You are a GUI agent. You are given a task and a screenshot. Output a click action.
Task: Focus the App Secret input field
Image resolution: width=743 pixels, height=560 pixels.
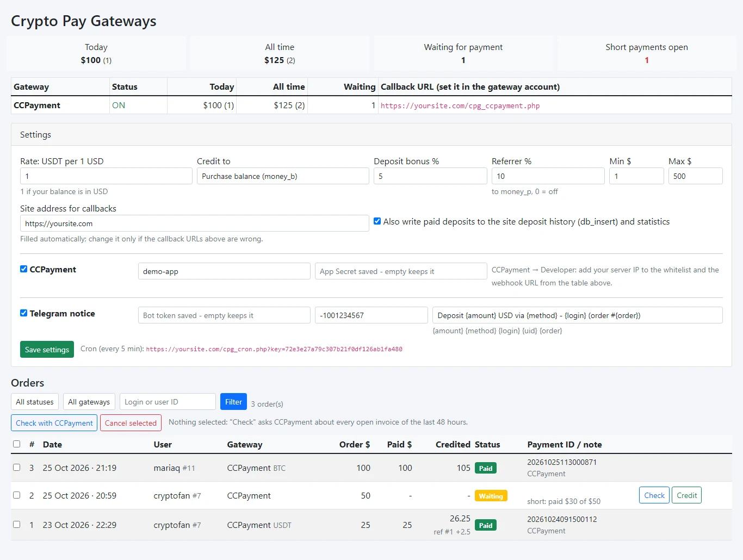tap(401, 271)
